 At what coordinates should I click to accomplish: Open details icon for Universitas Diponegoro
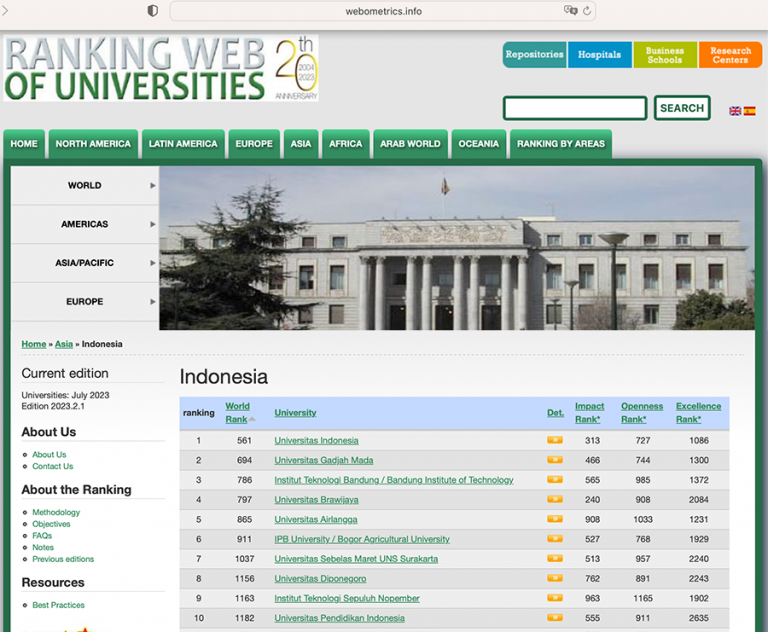[554, 578]
